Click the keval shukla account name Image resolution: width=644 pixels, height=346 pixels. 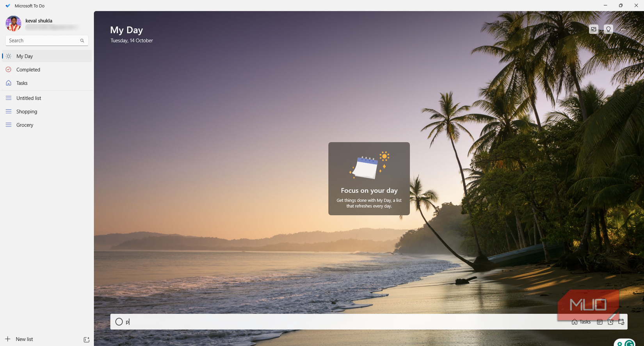point(39,21)
